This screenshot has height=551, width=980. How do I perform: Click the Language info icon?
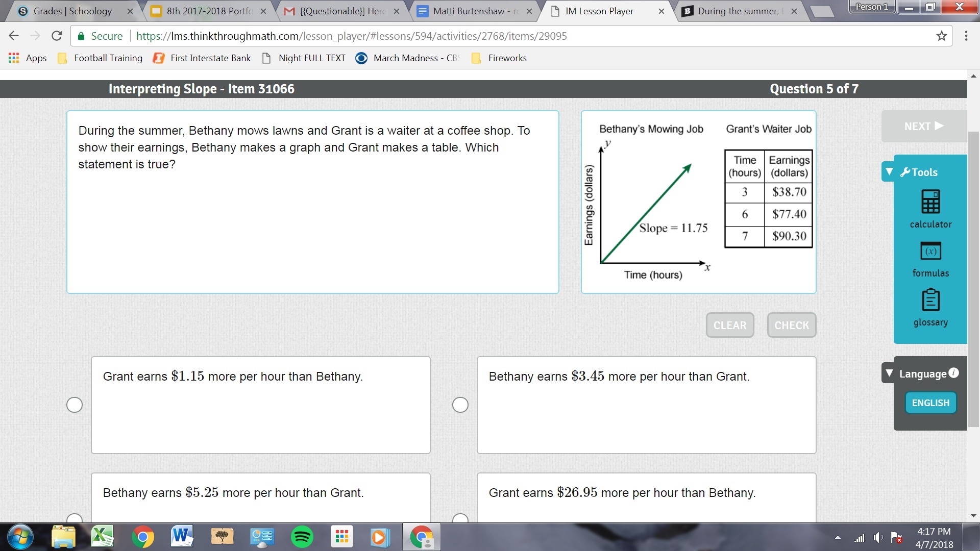pos(953,373)
